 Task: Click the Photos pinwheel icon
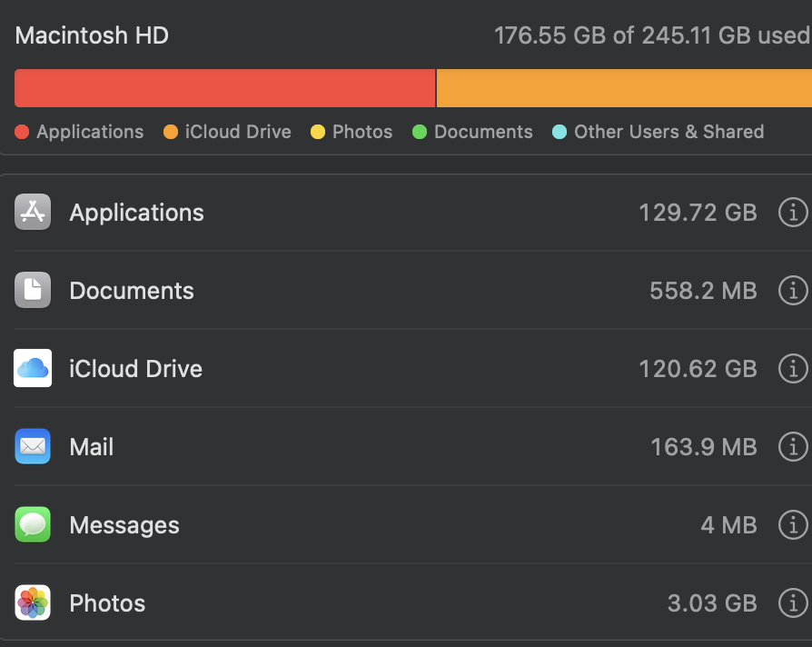tap(33, 603)
